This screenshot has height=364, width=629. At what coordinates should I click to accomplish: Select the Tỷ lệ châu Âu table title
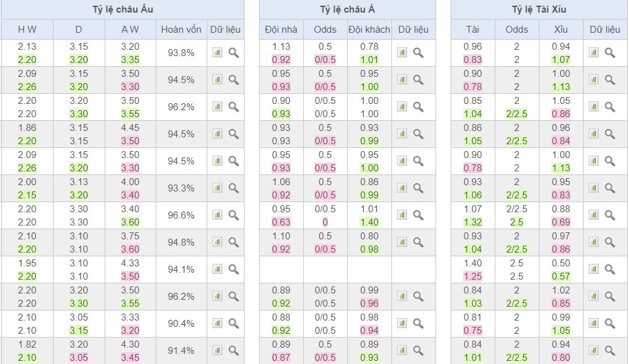(x=122, y=9)
